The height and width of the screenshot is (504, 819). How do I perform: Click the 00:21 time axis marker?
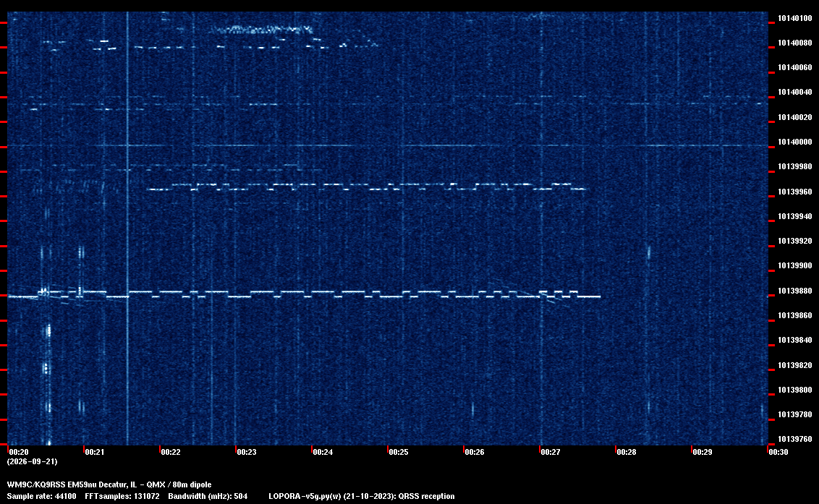click(x=95, y=452)
